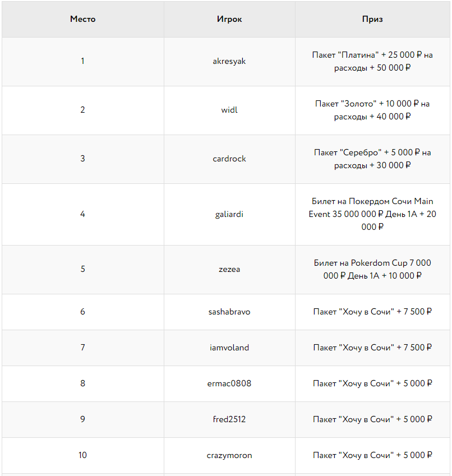Select the "Серебро" package prize text
This screenshot has height=476, width=452.
372,159
